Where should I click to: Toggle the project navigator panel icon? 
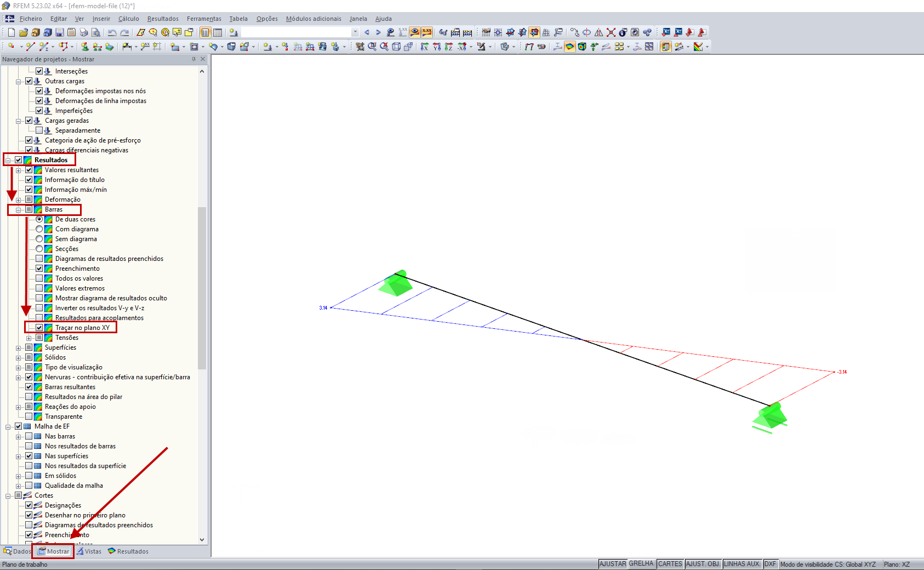pos(206,32)
